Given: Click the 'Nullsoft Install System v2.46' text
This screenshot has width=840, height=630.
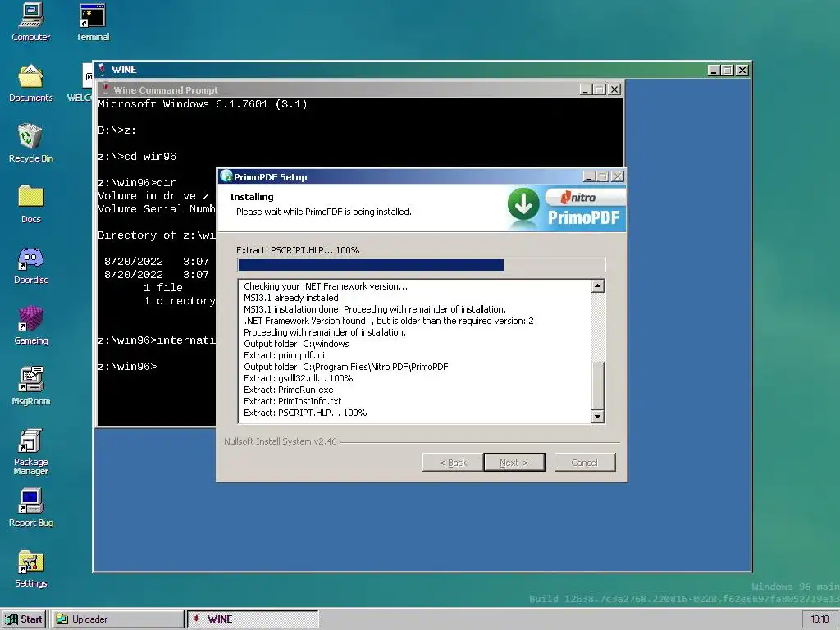Looking at the screenshot, I should coord(281,441).
